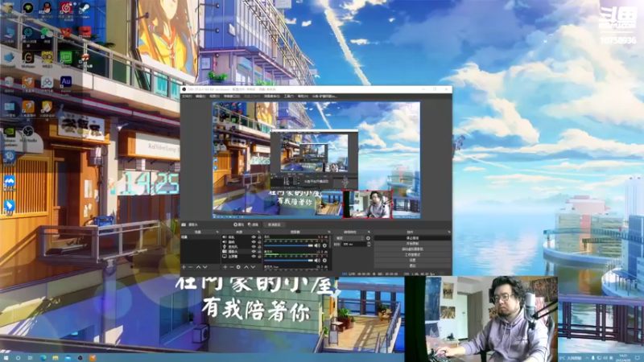Screen dimensions: 644x362
Task: Add a source with plus icon in Sources panel
Action: coord(225,267)
